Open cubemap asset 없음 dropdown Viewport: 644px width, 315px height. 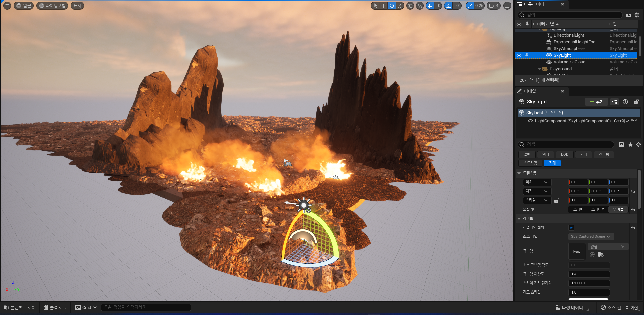pyautogui.click(x=608, y=246)
